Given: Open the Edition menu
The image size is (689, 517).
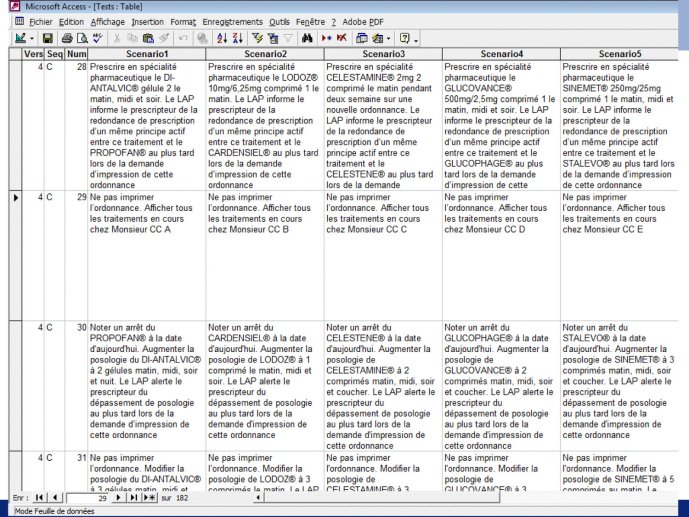Looking at the screenshot, I should coord(71,22).
